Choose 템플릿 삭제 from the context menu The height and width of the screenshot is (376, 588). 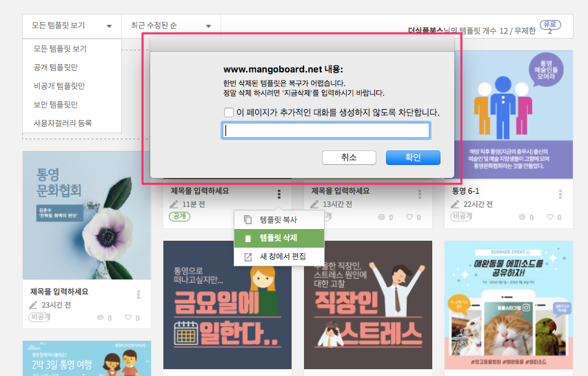coord(279,238)
